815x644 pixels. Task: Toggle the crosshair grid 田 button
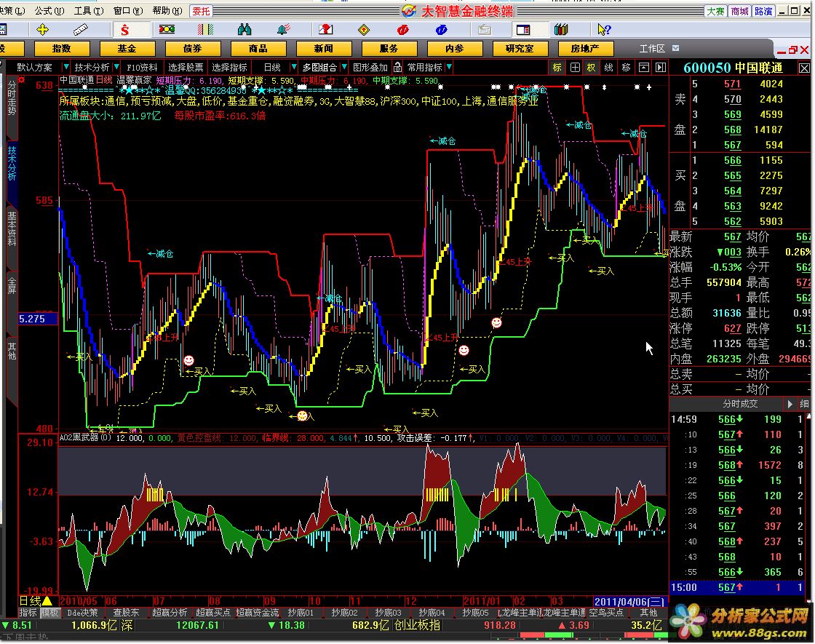tap(575, 67)
